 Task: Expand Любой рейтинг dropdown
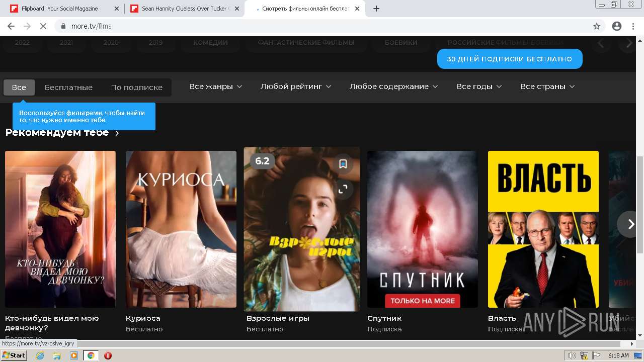coord(296,86)
